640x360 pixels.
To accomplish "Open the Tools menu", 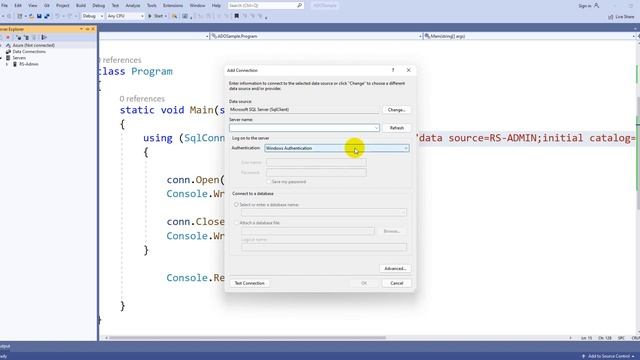I will point(151,6).
